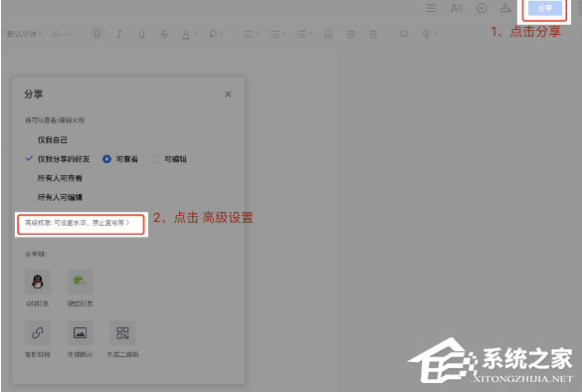This screenshot has height=392, width=582.
Task: Toggle italic formatting
Action: pos(119,34)
